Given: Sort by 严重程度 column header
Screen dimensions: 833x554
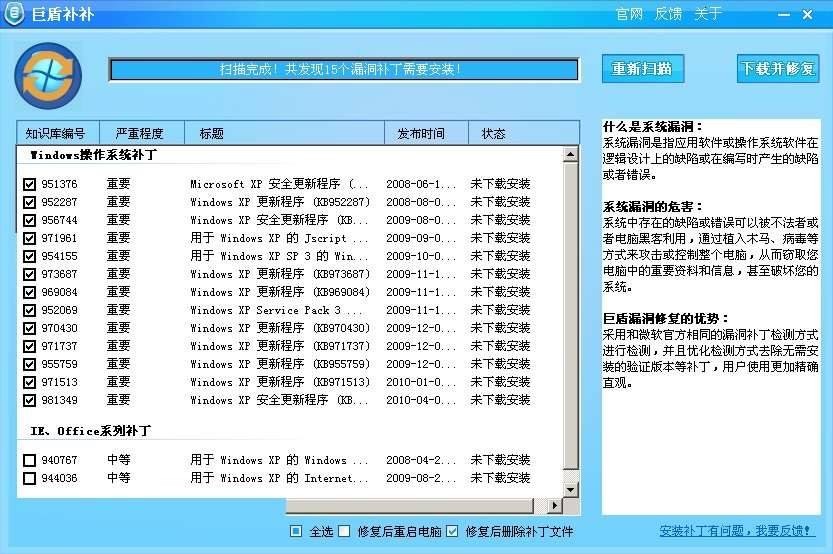Looking at the screenshot, I should click(x=142, y=133).
